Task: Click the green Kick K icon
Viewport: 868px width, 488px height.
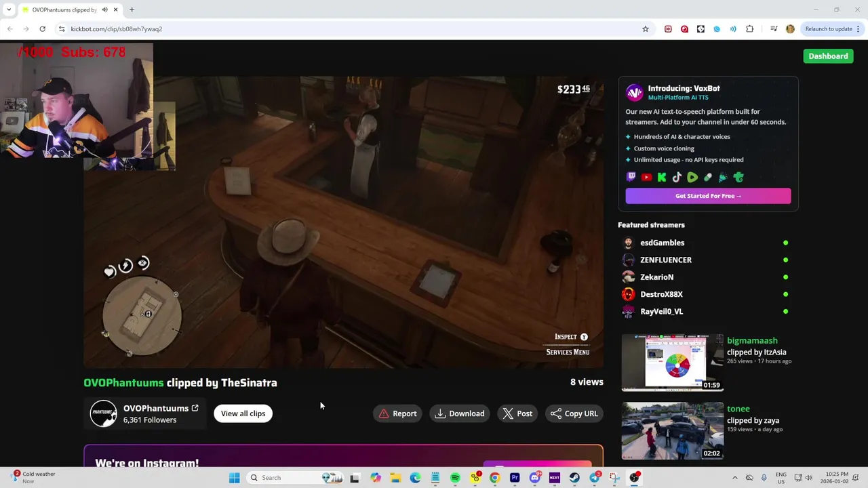Action: [662, 177]
